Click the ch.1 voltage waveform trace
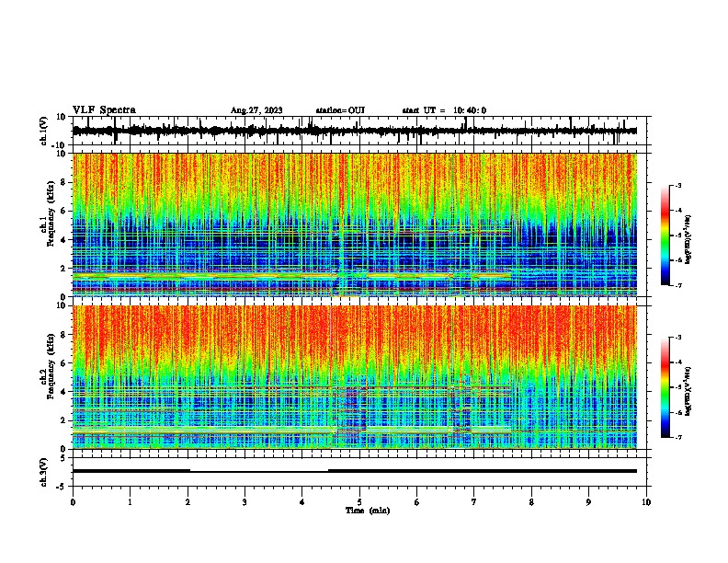728x563 pixels. coord(355,131)
